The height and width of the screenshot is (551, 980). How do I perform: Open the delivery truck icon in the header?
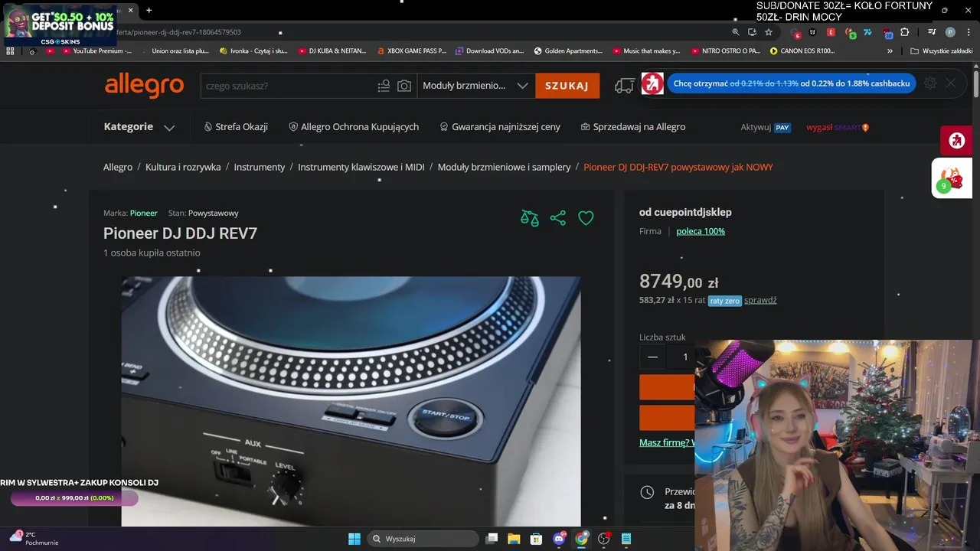pyautogui.click(x=625, y=86)
